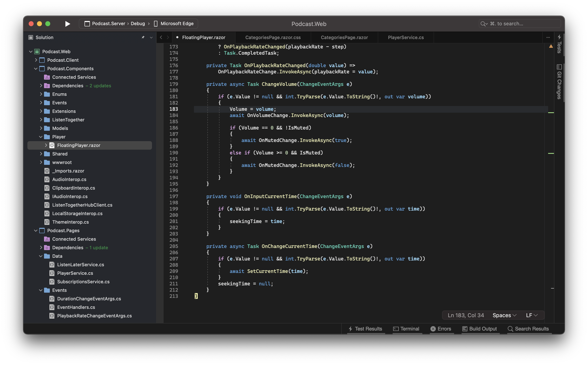Click the Extensions folder icon
The height and width of the screenshot is (365, 588).
click(47, 111)
